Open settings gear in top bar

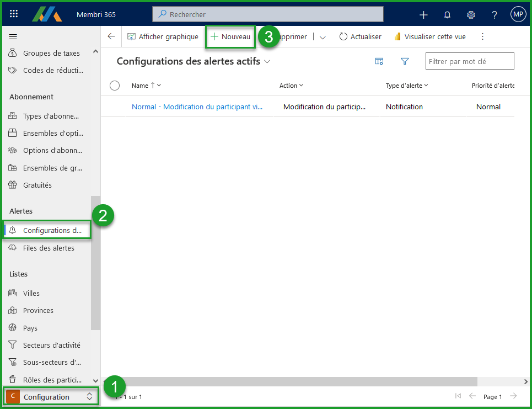(x=471, y=15)
